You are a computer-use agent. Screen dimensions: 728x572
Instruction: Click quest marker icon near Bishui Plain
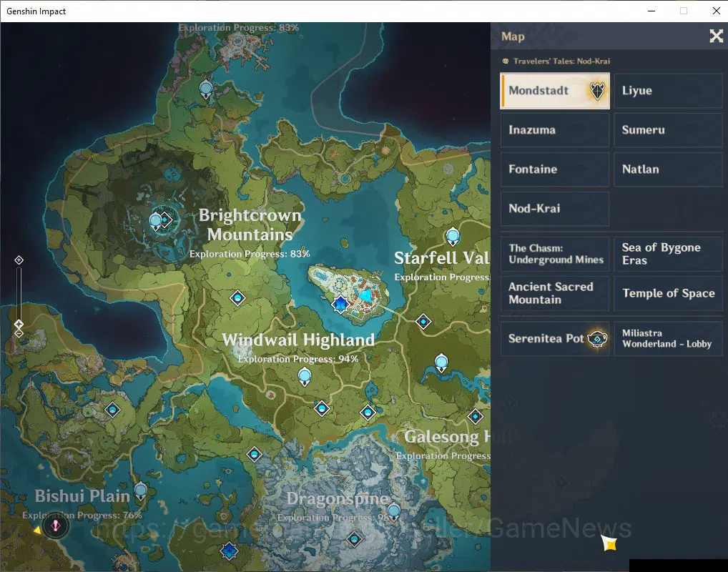pyautogui.click(x=56, y=526)
